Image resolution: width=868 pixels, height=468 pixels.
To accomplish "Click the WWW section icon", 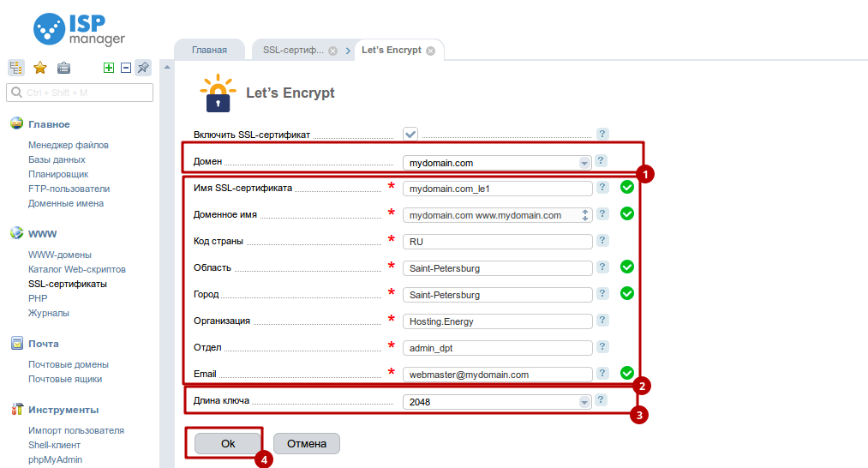I will [16, 233].
